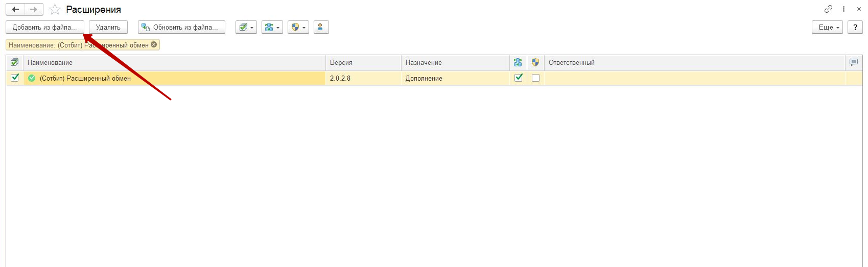
Task: Click the forward navigation arrow
Action: pyautogui.click(x=34, y=10)
